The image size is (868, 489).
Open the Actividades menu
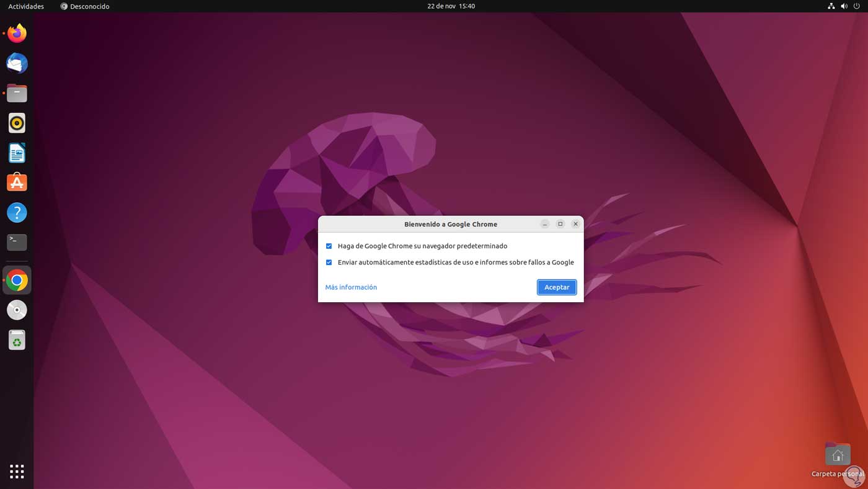[25, 6]
